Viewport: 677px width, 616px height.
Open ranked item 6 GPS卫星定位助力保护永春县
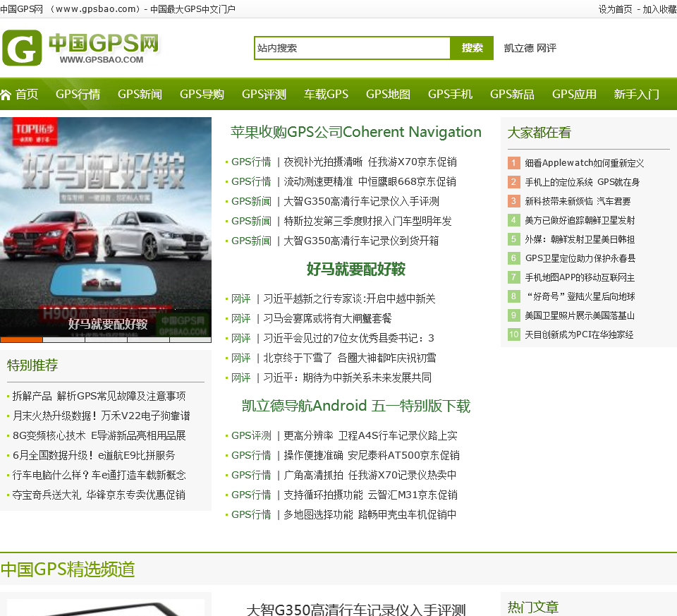[x=580, y=258]
